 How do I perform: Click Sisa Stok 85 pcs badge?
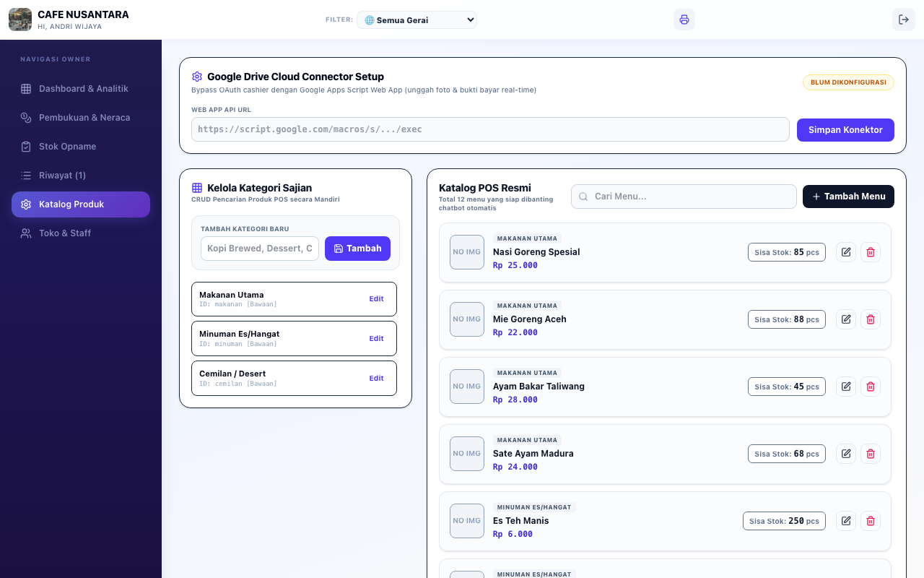pyautogui.click(x=787, y=252)
